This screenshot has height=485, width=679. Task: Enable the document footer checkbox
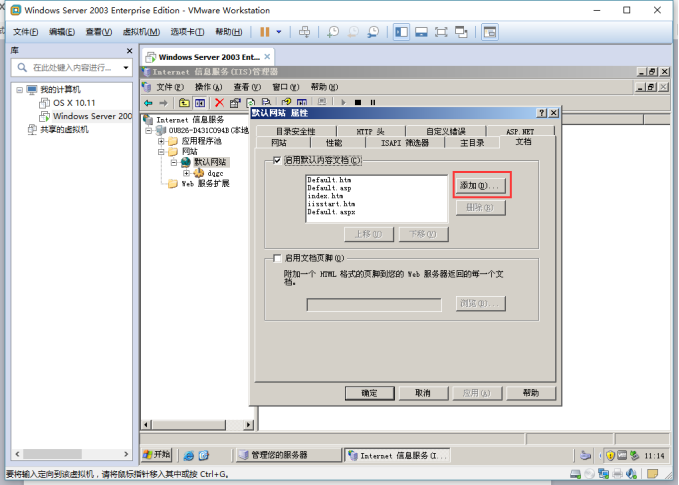tap(278, 258)
